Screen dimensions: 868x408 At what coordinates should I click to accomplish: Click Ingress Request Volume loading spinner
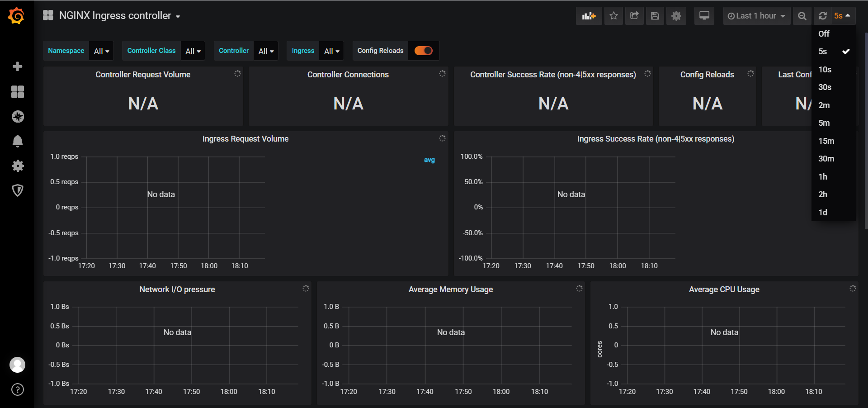tap(442, 138)
